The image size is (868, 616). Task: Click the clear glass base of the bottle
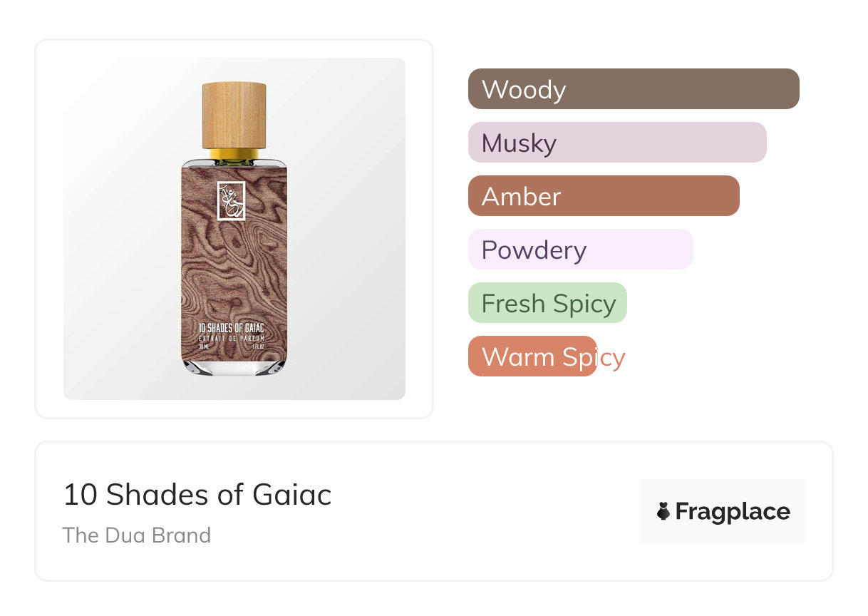234,366
